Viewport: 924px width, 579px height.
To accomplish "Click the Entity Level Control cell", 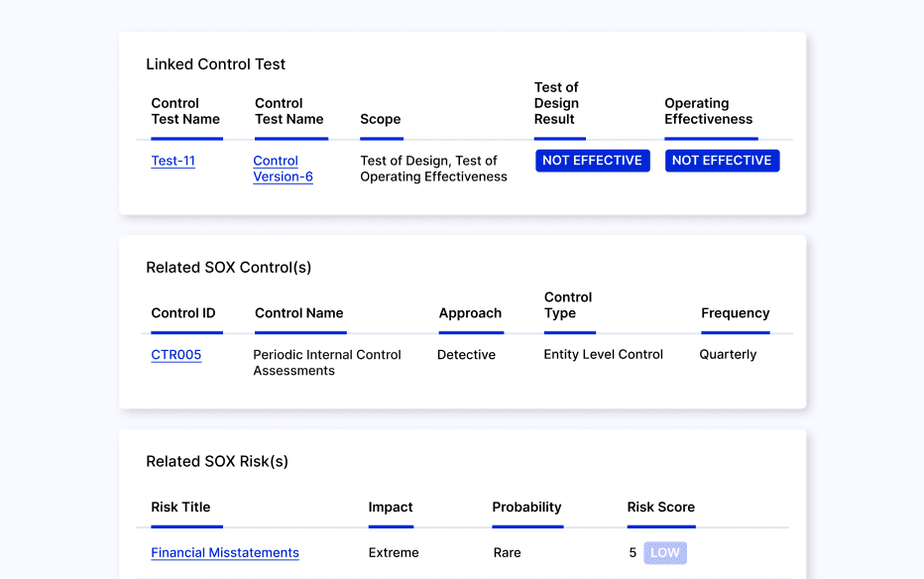I will (x=603, y=354).
